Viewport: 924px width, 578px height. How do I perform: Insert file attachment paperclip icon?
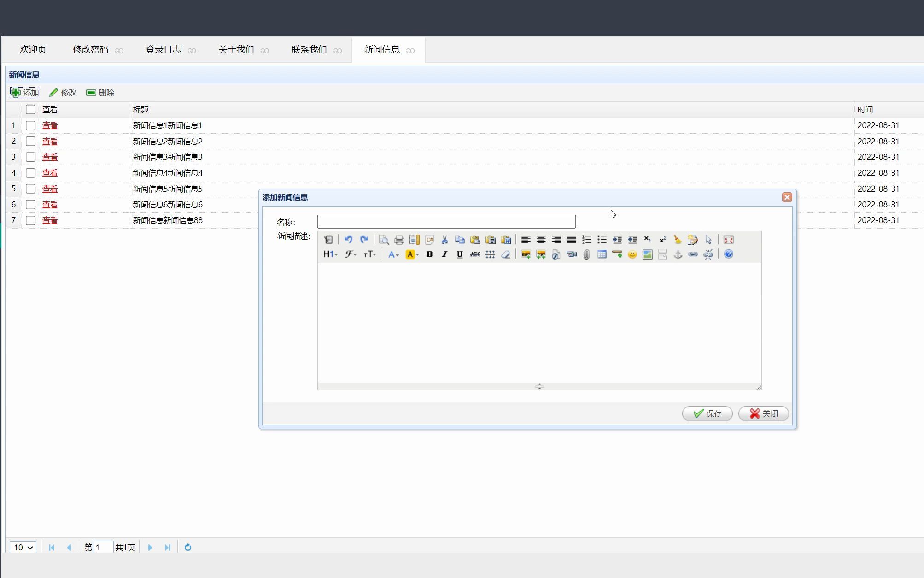pos(586,254)
